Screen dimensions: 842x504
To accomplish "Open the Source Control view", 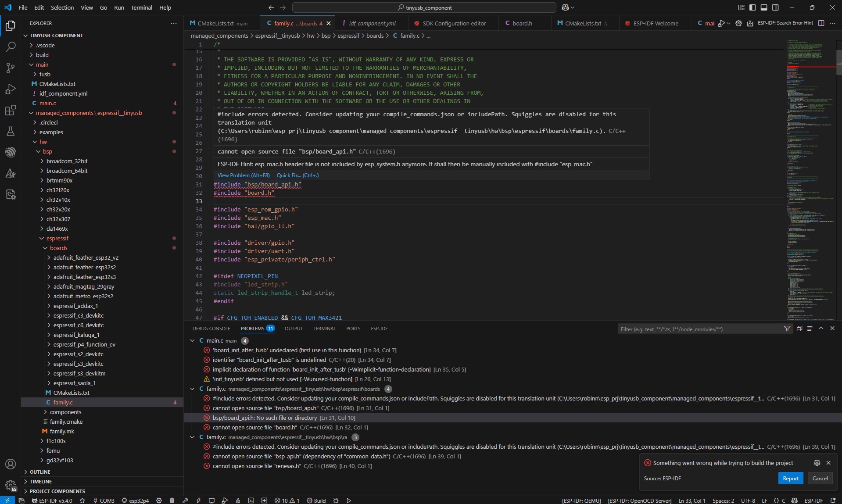I will click(x=11, y=68).
